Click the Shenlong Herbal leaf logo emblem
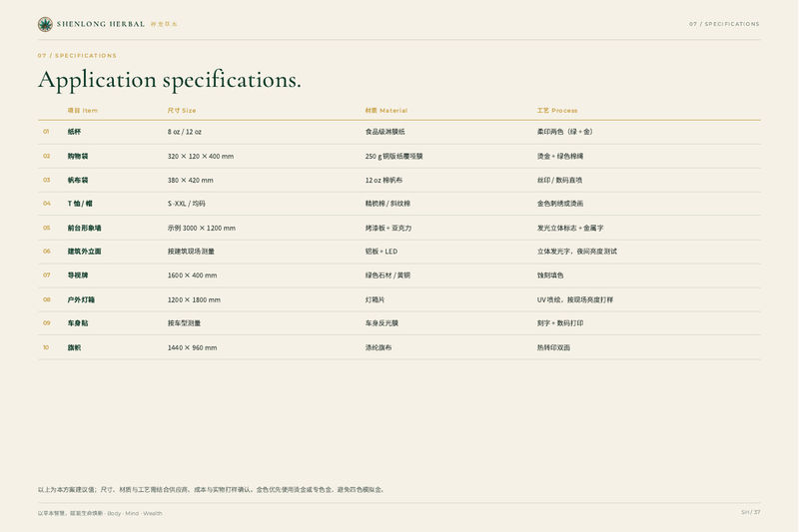 click(45, 24)
